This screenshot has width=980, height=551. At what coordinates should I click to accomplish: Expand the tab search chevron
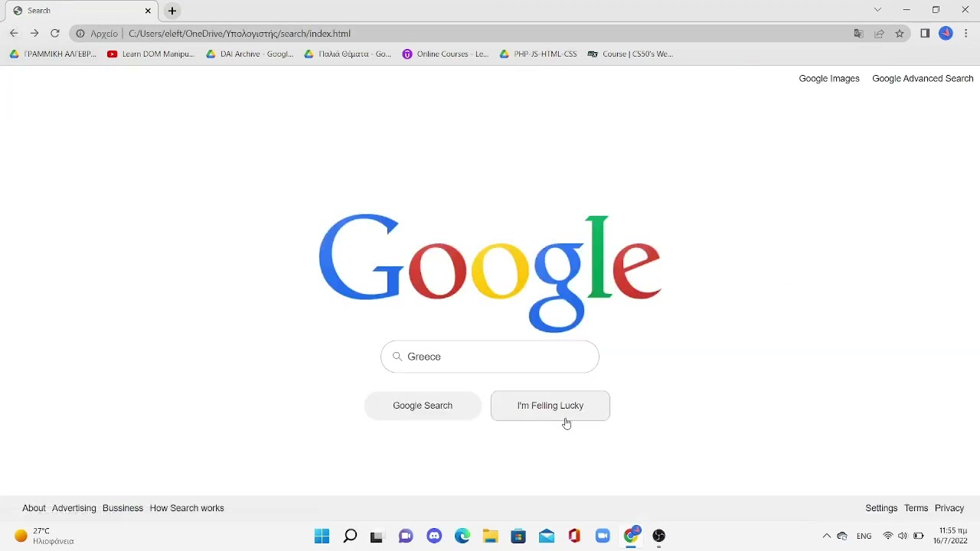click(x=877, y=10)
